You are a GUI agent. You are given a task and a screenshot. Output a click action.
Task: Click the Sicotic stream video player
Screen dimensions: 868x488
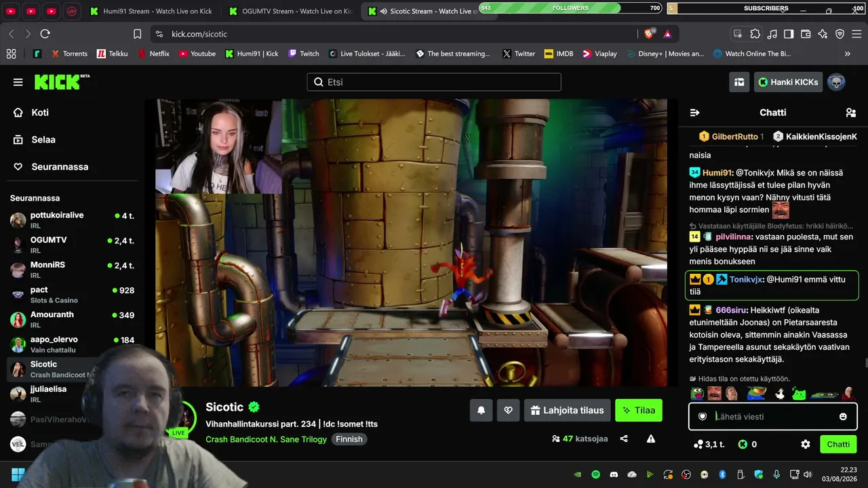[412, 243]
